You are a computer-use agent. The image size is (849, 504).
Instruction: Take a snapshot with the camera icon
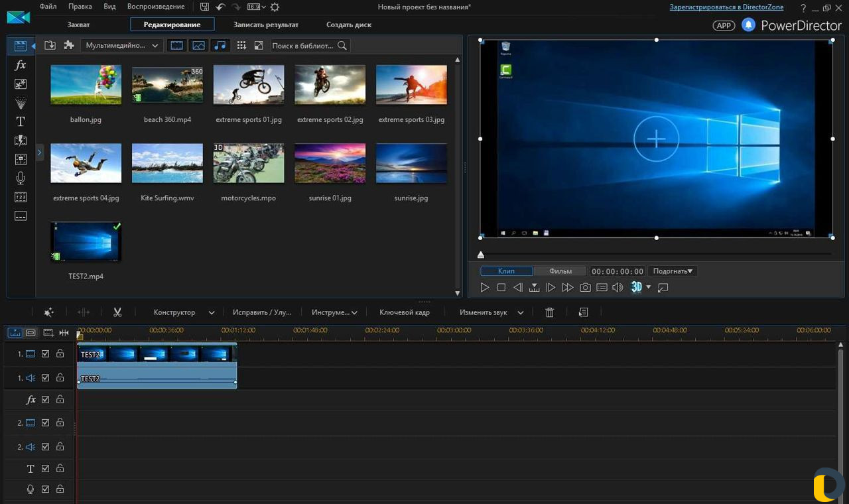click(585, 287)
